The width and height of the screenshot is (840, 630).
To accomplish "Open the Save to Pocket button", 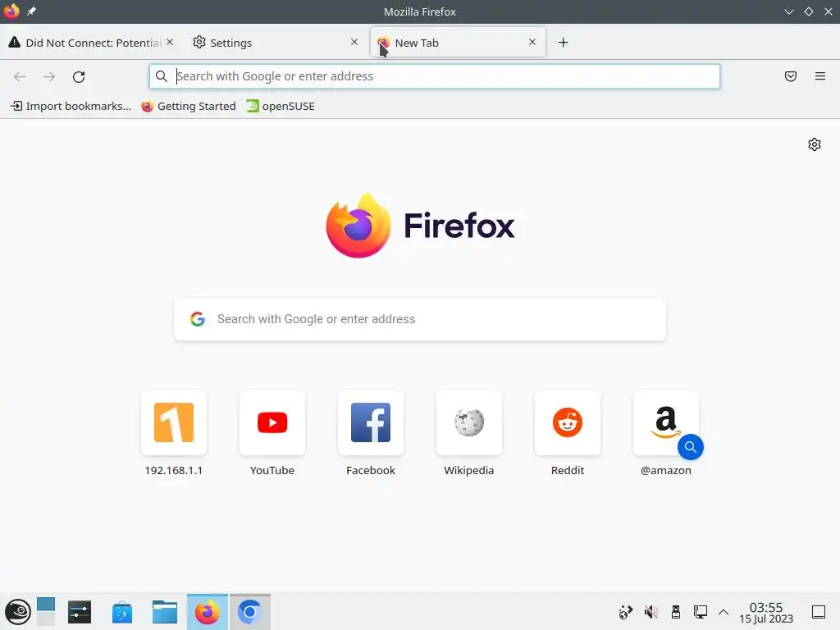I will click(x=791, y=76).
